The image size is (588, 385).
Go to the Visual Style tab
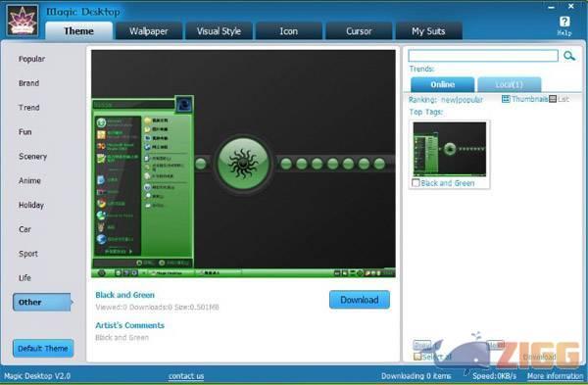219,30
